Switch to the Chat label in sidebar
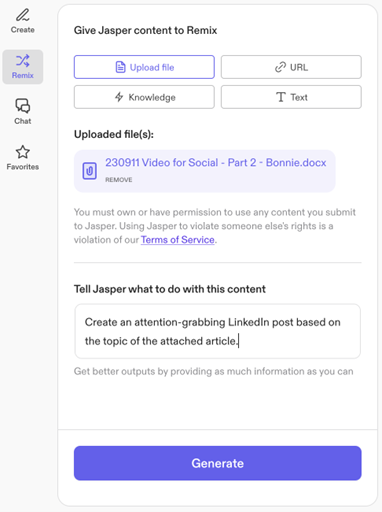 pos(23,121)
